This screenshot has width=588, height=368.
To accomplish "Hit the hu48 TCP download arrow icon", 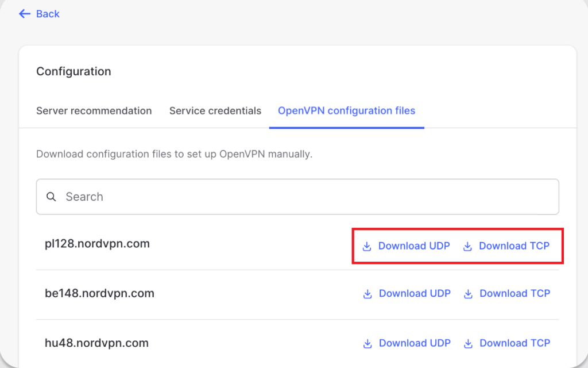I will (x=468, y=343).
